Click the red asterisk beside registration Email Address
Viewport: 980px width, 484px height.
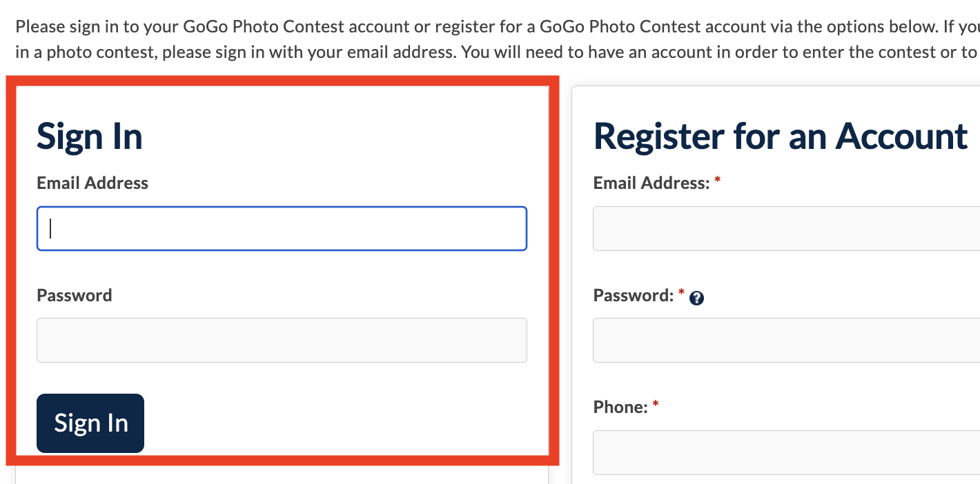coord(718,181)
